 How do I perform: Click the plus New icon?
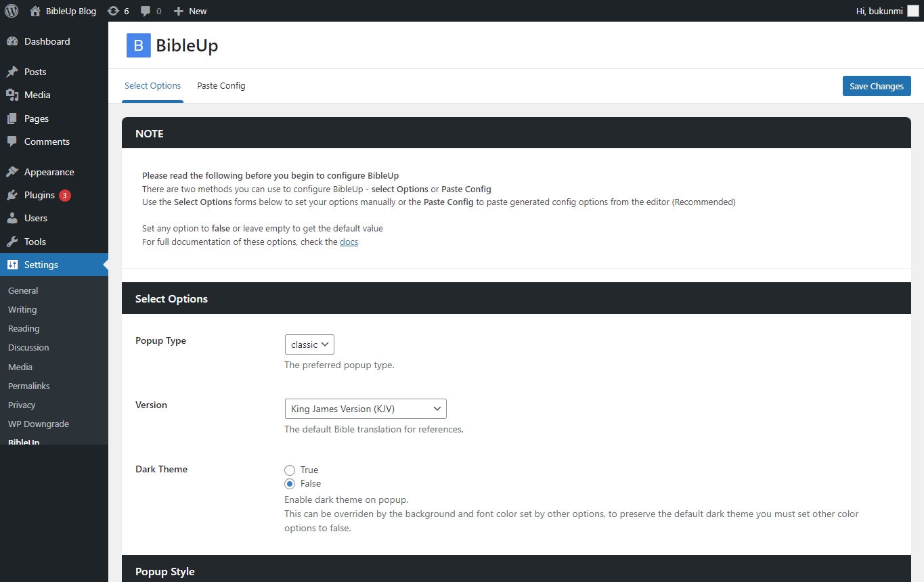point(178,11)
